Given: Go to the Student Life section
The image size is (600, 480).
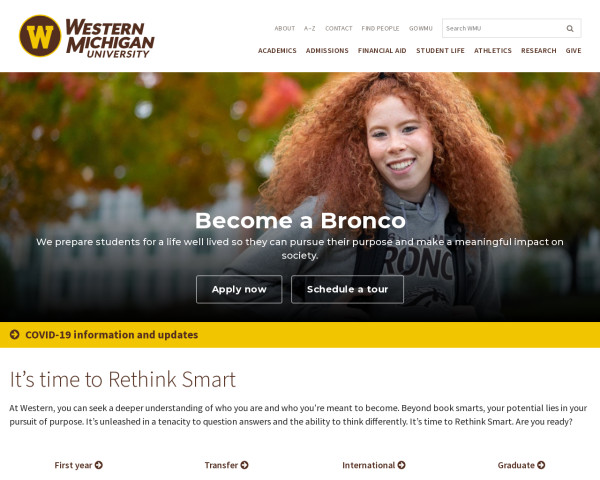Looking at the screenshot, I should pyautogui.click(x=440, y=51).
